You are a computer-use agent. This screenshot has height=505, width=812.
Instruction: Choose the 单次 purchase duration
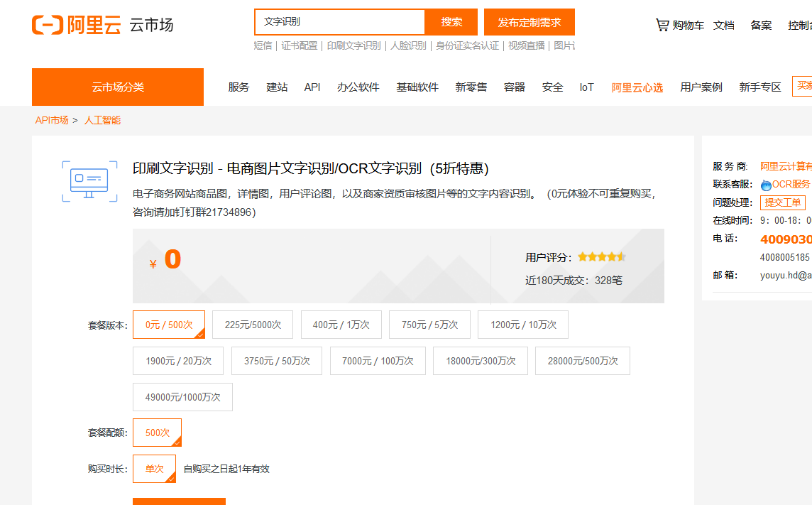tap(154, 469)
